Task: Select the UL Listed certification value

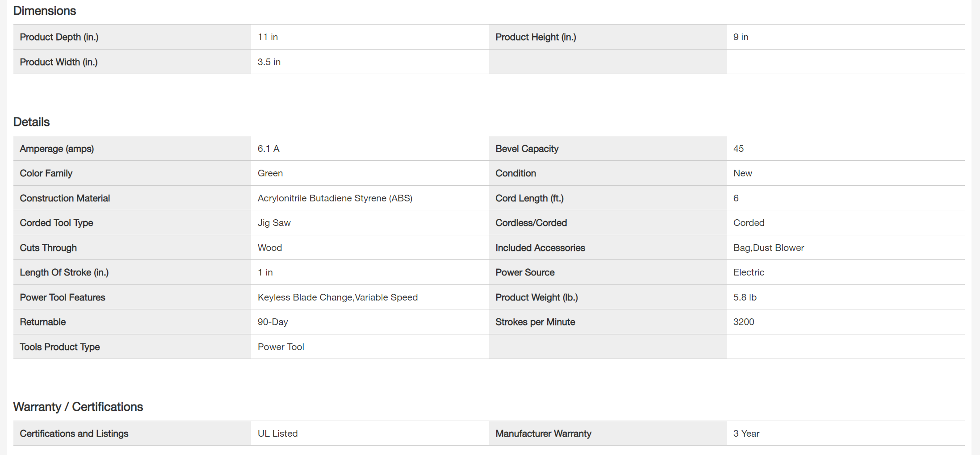Action: (x=277, y=434)
